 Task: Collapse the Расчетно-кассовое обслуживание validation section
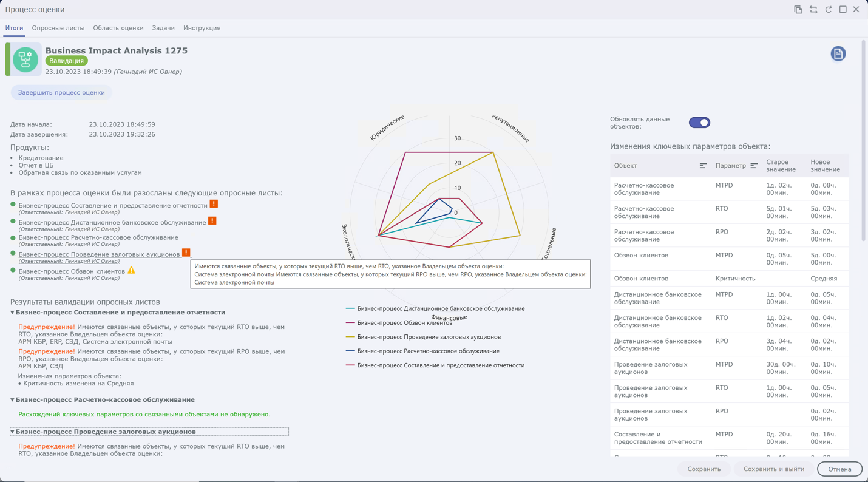pyautogui.click(x=12, y=400)
